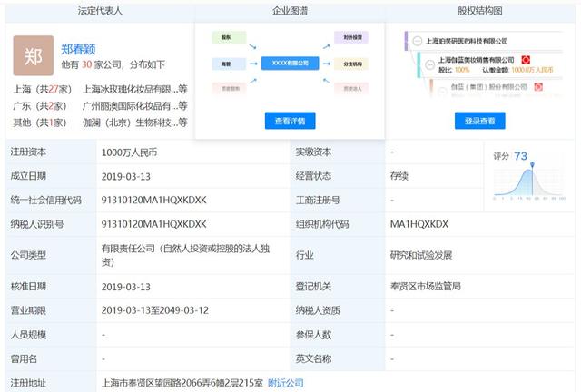Click the 成立日期 value 2019-03-13
This screenshot has height=392, width=581.
(126, 176)
